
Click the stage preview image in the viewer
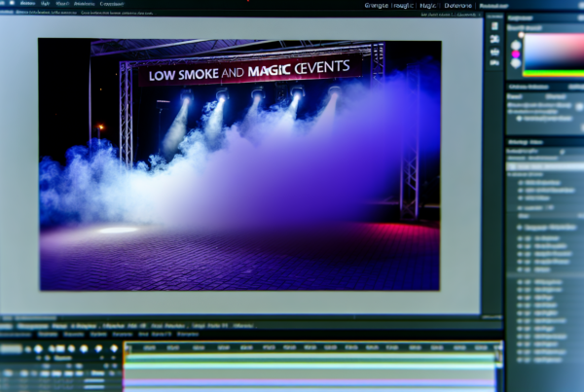tap(238, 163)
